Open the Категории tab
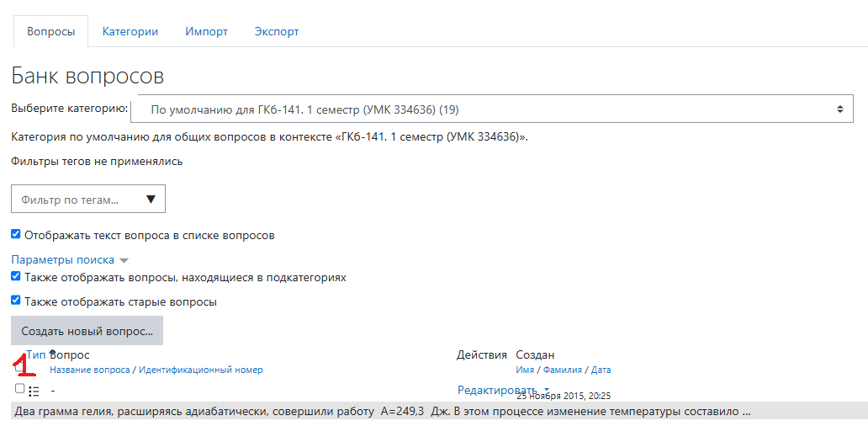This screenshot has width=868, height=421. click(x=130, y=32)
